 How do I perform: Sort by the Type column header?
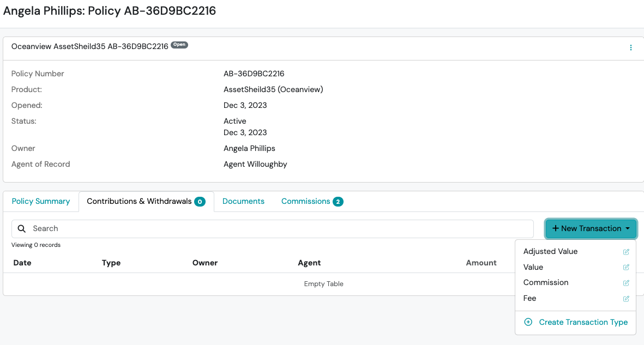(x=111, y=263)
